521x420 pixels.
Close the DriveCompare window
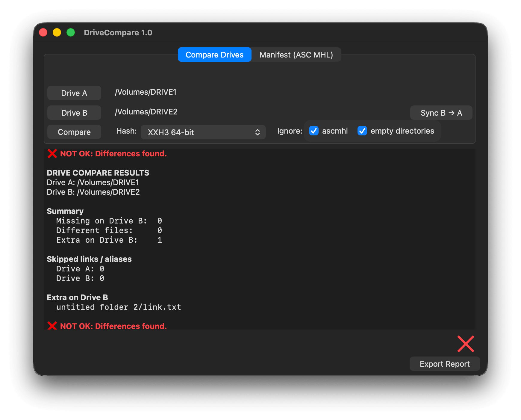pyautogui.click(x=43, y=32)
